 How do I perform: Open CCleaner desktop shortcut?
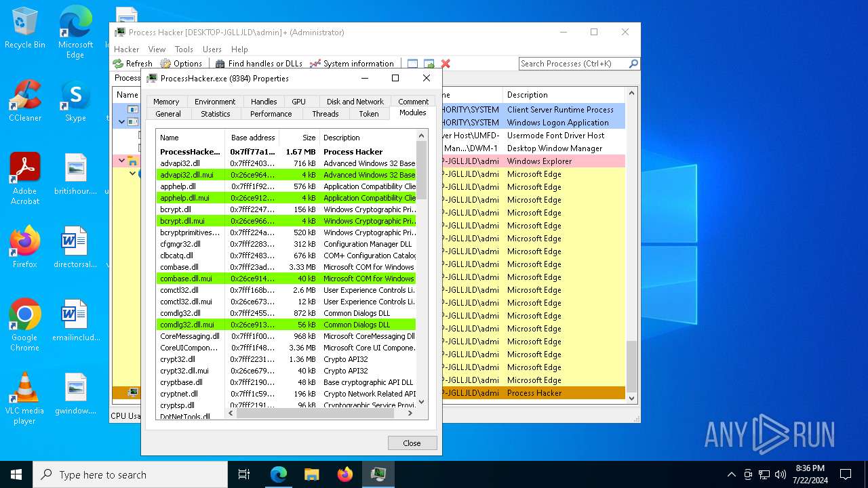25,101
